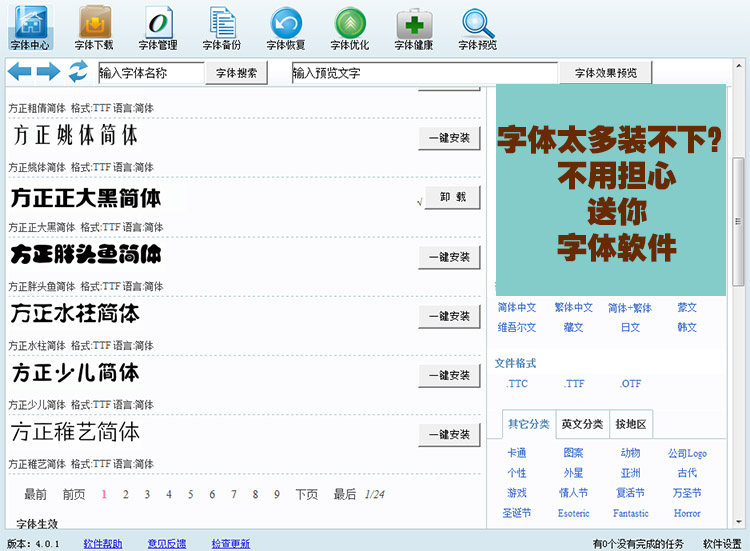Viewport: 750px width, 551px height.
Task: Open the 字体管理 icon
Action: (158, 28)
